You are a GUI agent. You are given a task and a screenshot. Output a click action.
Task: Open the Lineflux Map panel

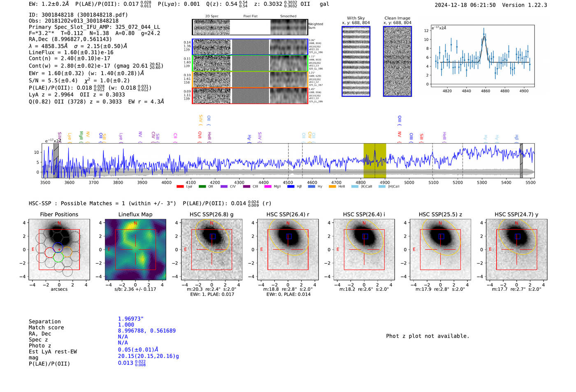point(135,249)
